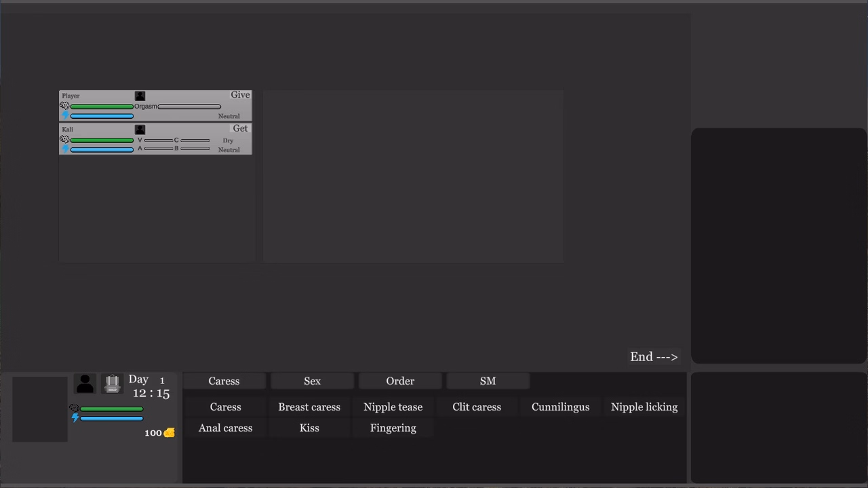Screen dimensions: 868x488
Task: Click the 12 : 15 clock
Action: coord(151,394)
